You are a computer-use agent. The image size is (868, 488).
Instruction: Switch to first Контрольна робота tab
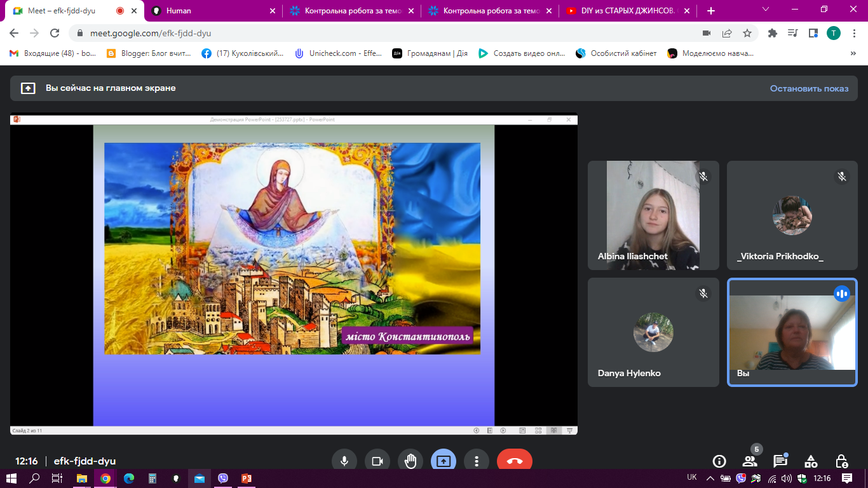point(351,11)
